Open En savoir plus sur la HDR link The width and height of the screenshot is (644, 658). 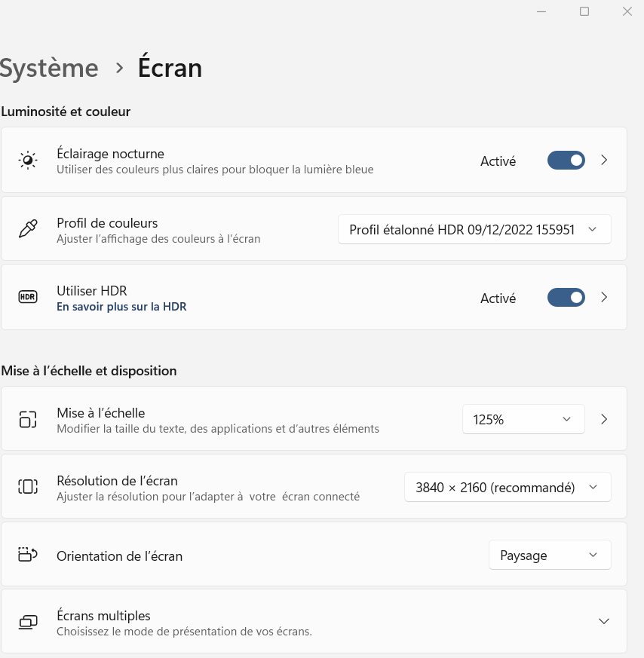pos(121,307)
